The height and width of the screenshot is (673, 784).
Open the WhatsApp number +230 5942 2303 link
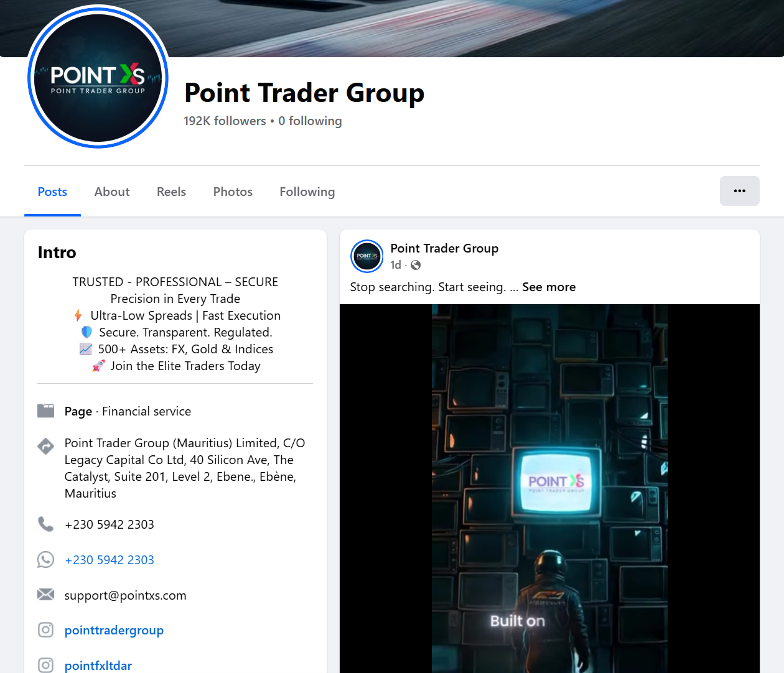(x=110, y=560)
